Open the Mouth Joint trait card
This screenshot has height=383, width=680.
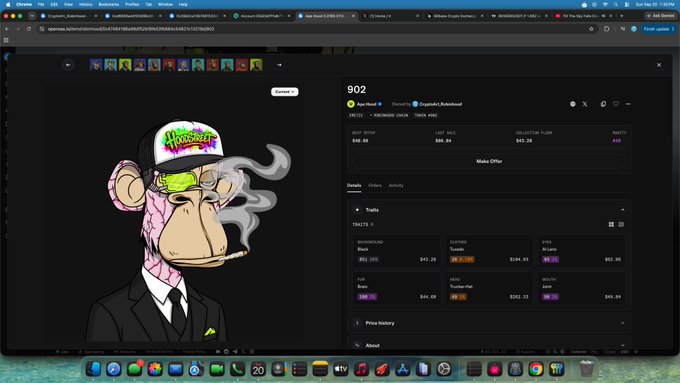(582, 288)
